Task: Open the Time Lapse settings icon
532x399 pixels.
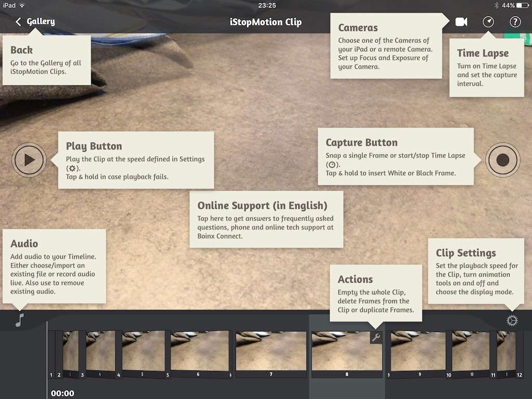Action: click(488, 22)
